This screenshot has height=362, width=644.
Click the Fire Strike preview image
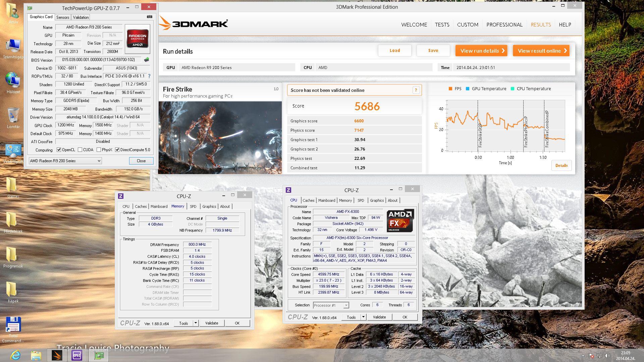(220, 137)
